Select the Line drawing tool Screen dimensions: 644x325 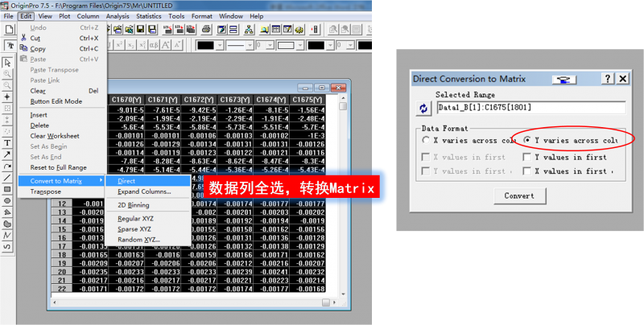tap(7, 178)
